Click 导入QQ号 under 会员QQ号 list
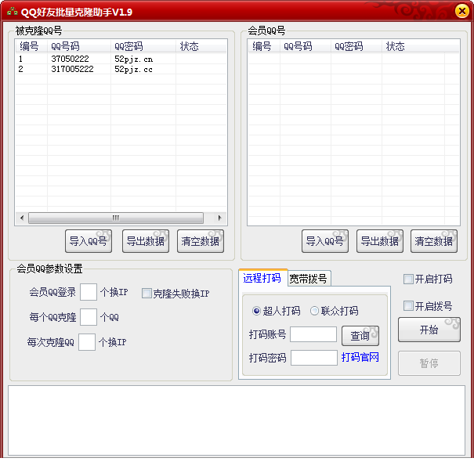The image size is (474, 476). click(325, 241)
